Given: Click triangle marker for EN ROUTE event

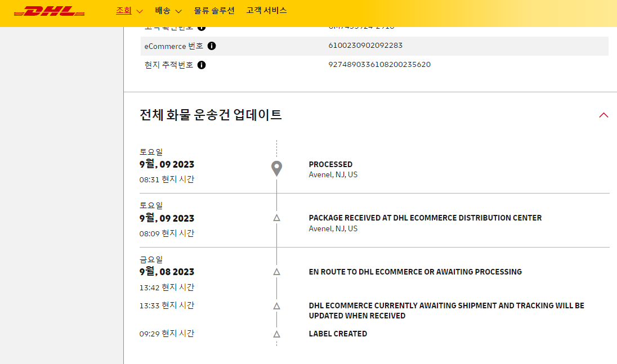Looking at the screenshot, I should click(276, 272).
